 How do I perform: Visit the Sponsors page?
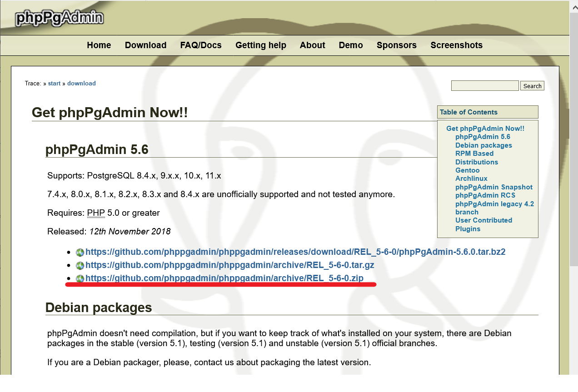coord(397,45)
